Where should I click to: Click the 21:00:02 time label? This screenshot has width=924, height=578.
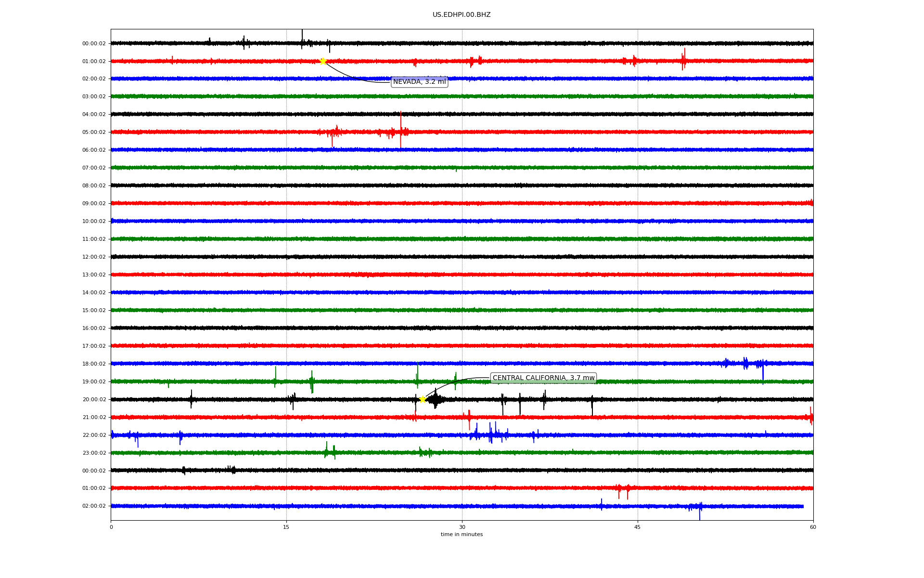coord(94,418)
